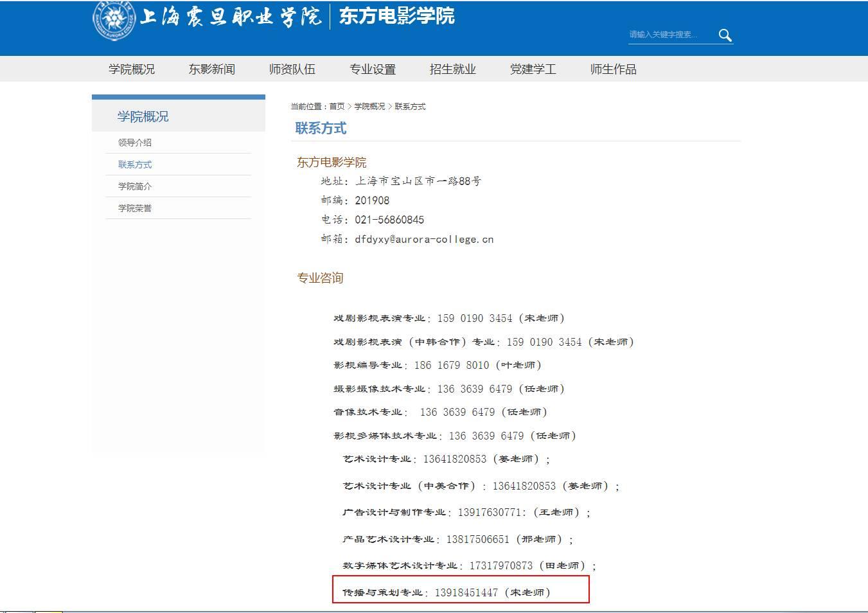Screen dimensions: 868x613
Task: Click the 专业咨询 section heading
Action: [320, 278]
